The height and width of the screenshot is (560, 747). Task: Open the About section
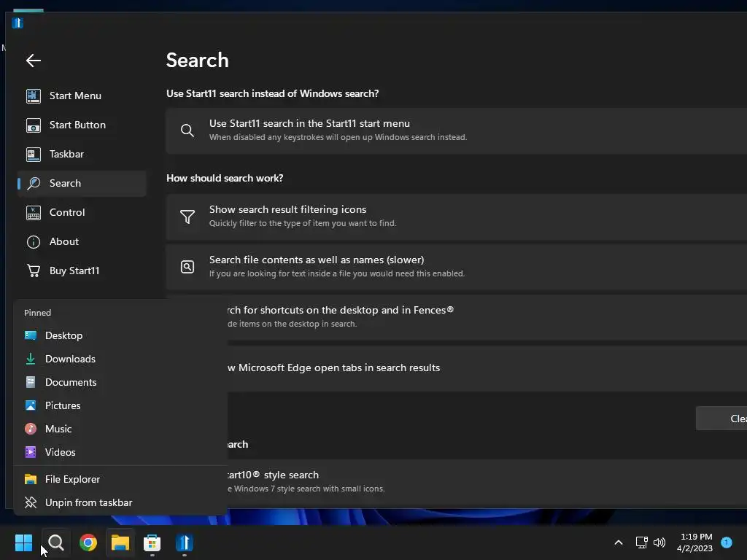(82, 241)
